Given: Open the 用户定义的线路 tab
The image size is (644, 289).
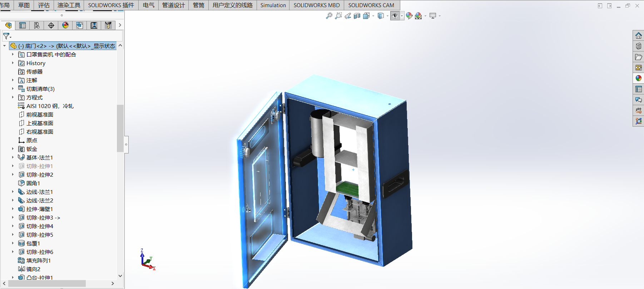Looking at the screenshot, I should (x=233, y=5).
